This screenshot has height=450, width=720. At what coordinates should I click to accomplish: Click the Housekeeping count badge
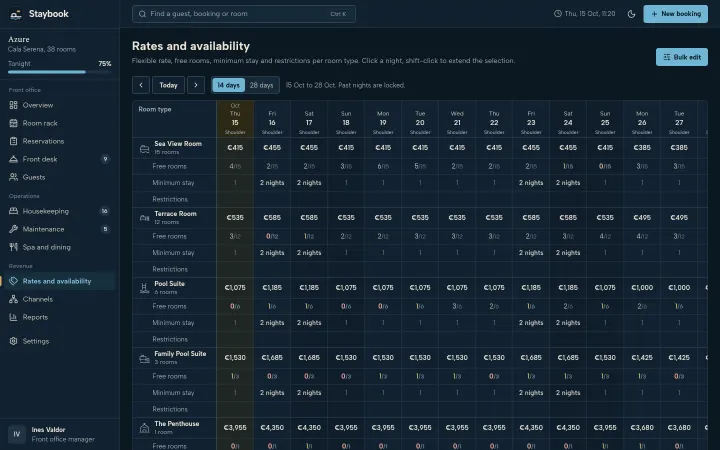(x=105, y=211)
